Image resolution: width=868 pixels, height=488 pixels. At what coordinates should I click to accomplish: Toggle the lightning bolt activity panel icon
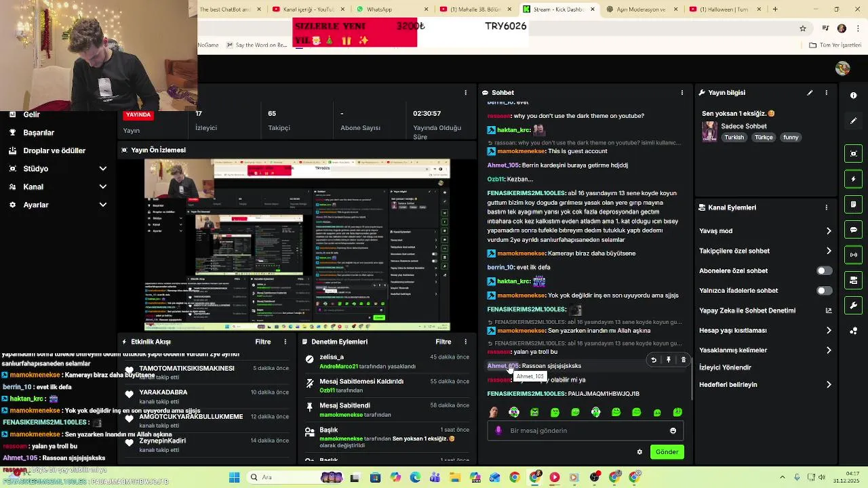click(x=853, y=179)
